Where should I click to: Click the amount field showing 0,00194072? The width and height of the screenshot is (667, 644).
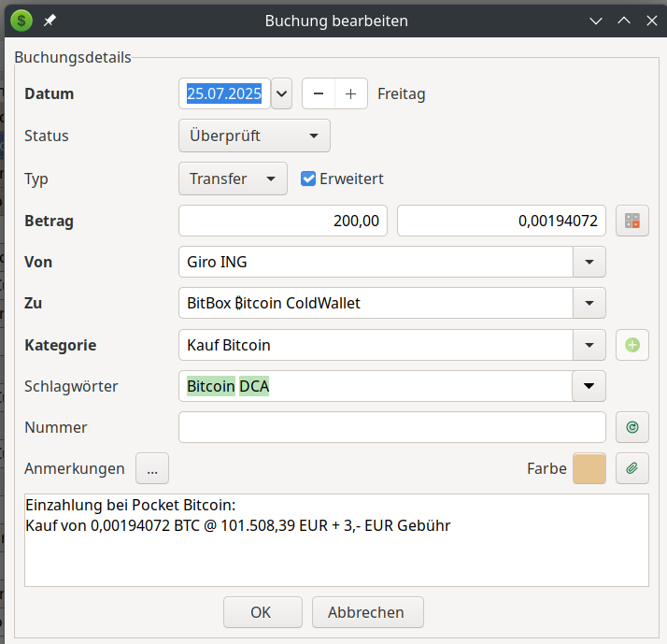[x=502, y=221]
